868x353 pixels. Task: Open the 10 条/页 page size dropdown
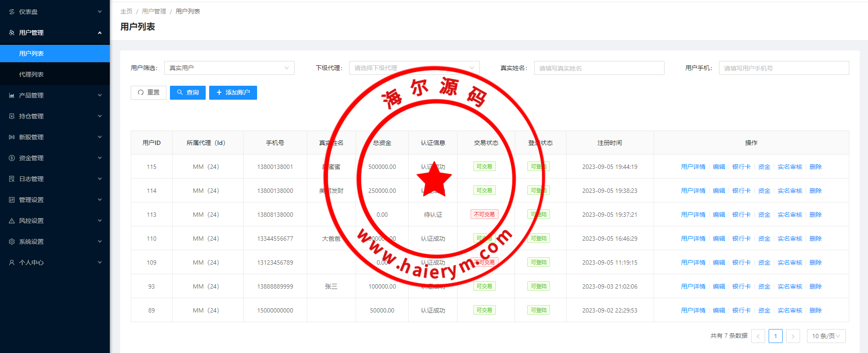point(826,336)
